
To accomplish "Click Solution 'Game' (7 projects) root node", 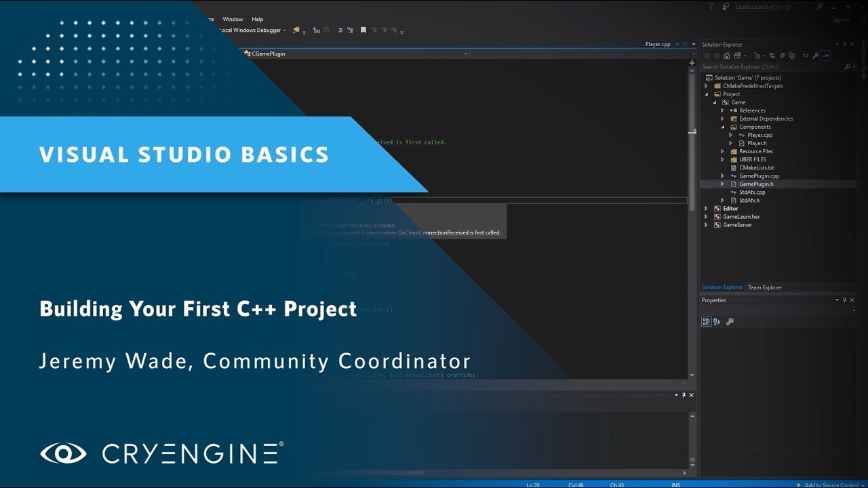I will point(748,78).
